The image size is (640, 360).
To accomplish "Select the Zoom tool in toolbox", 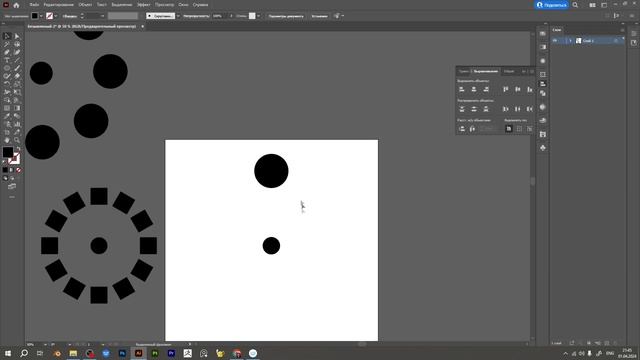I will 17,140.
